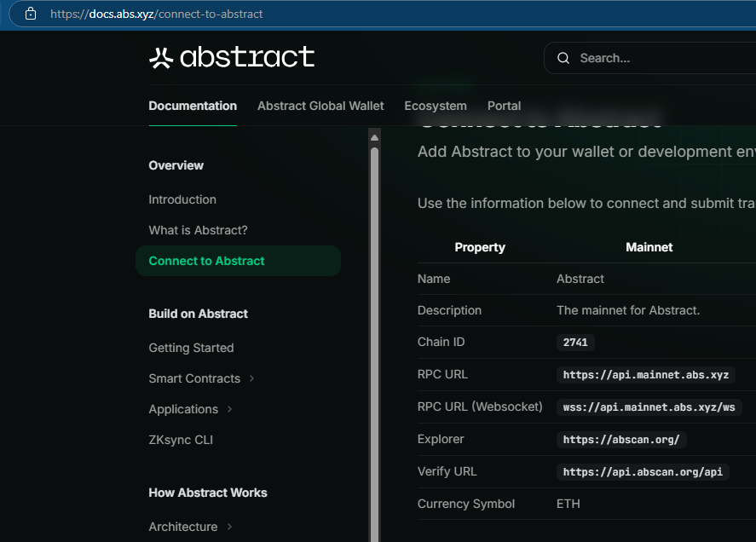The width and height of the screenshot is (756, 542).
Task: Click the https://api.abscan.org/api verify URL
Action: [643, 471]
